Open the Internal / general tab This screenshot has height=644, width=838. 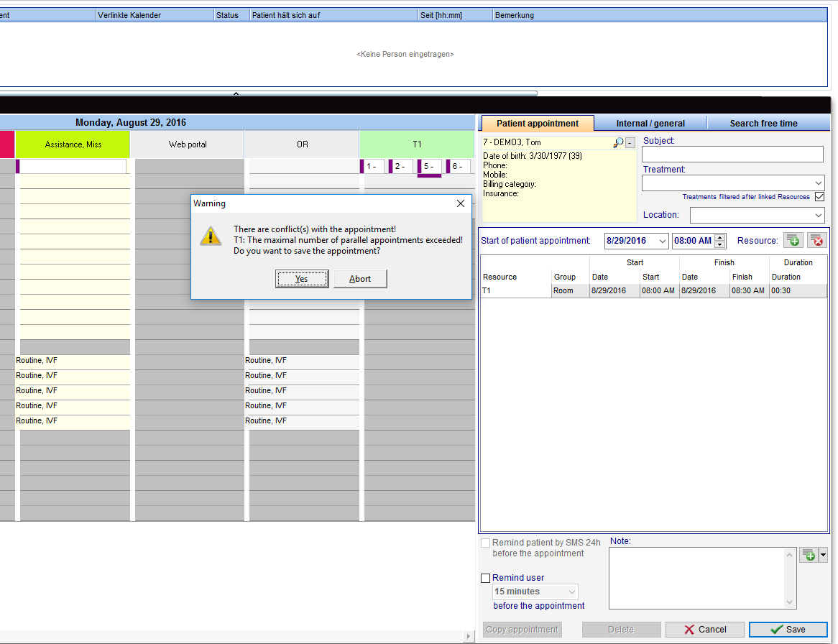(650, 124)
